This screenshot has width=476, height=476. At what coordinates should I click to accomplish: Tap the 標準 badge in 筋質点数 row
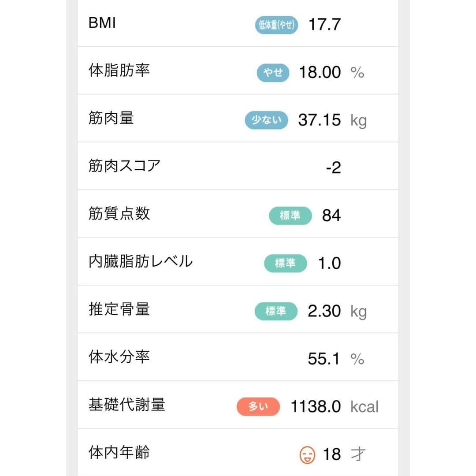point(290,216)
